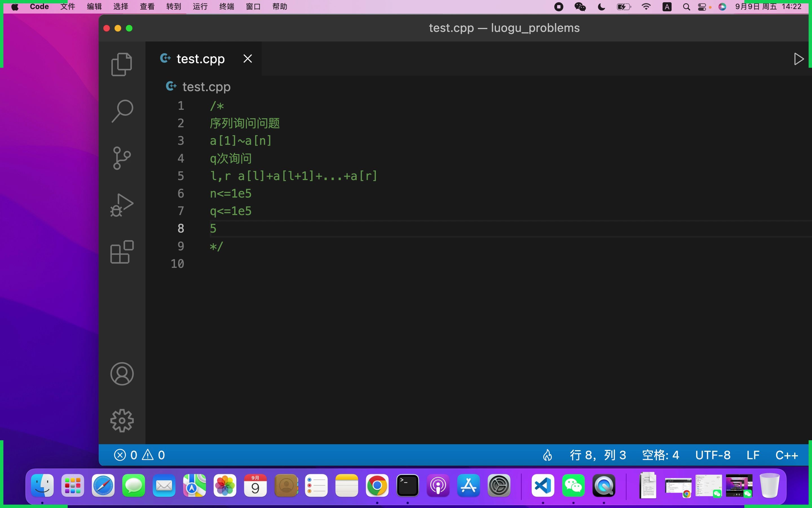Click the flame icon in status bar
This screenshot has height=508, width=812.
pyautogui.click(x=548, y=455)
